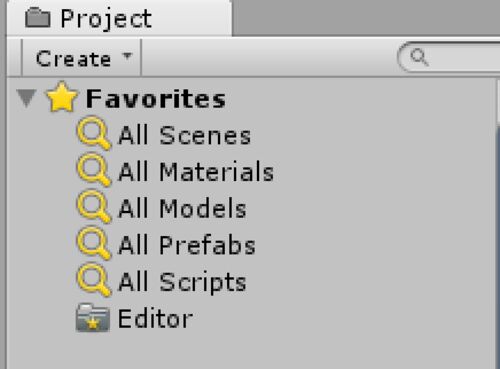This screenshot has height=369, width=500.
Task: Select the Favorites label
Action: [156, 99]
